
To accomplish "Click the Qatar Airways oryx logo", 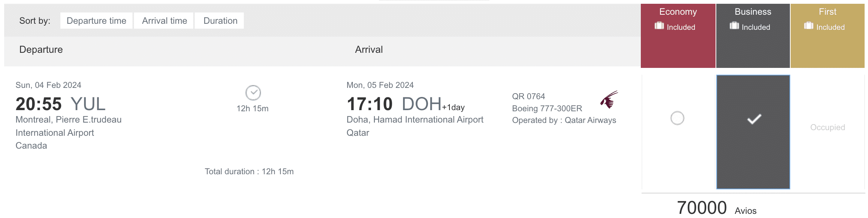I will pos(609,100).
